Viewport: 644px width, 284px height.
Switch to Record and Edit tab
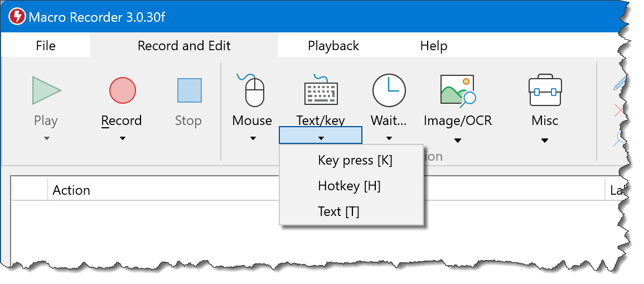point(184,46)
